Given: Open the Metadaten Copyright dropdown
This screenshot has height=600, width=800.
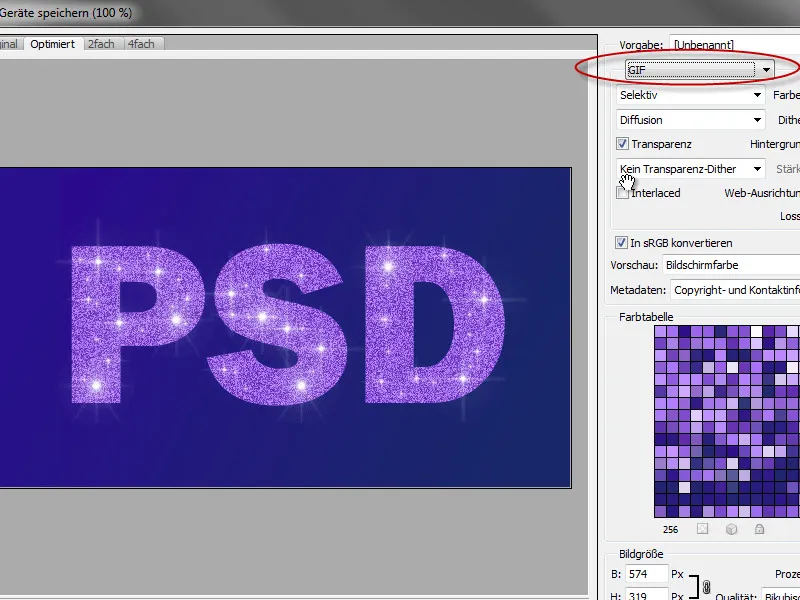Looking at the screenshot, I should point(735,290).
